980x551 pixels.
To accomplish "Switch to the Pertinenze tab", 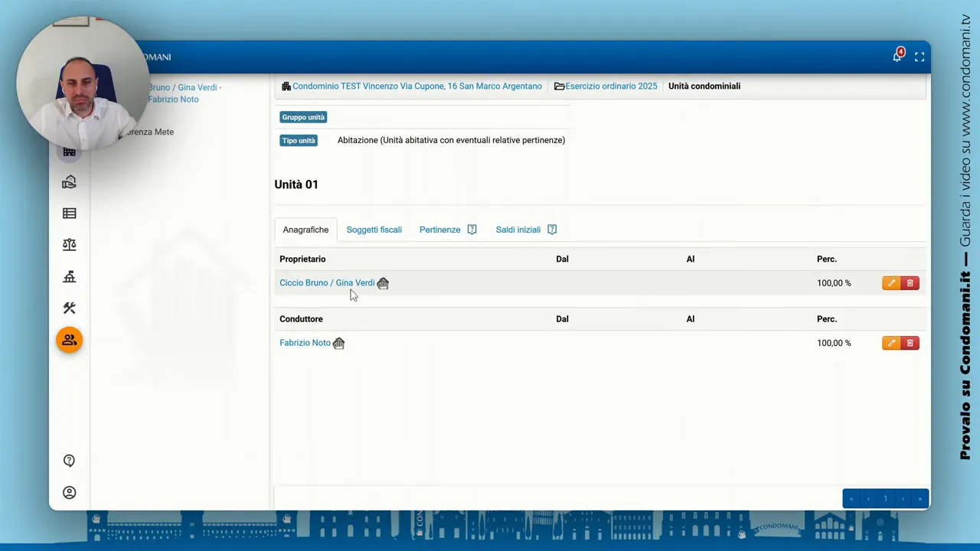I will coord(439,230).
